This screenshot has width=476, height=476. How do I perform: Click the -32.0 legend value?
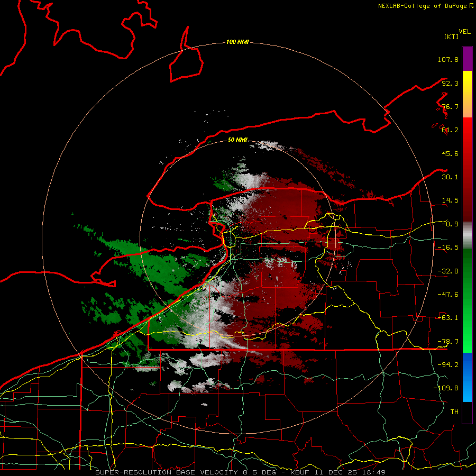tap(448, 271)
